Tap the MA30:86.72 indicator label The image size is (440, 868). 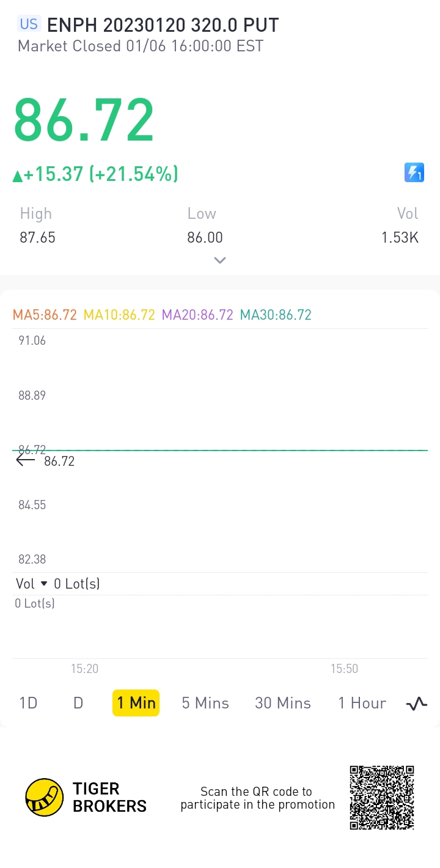276,315
